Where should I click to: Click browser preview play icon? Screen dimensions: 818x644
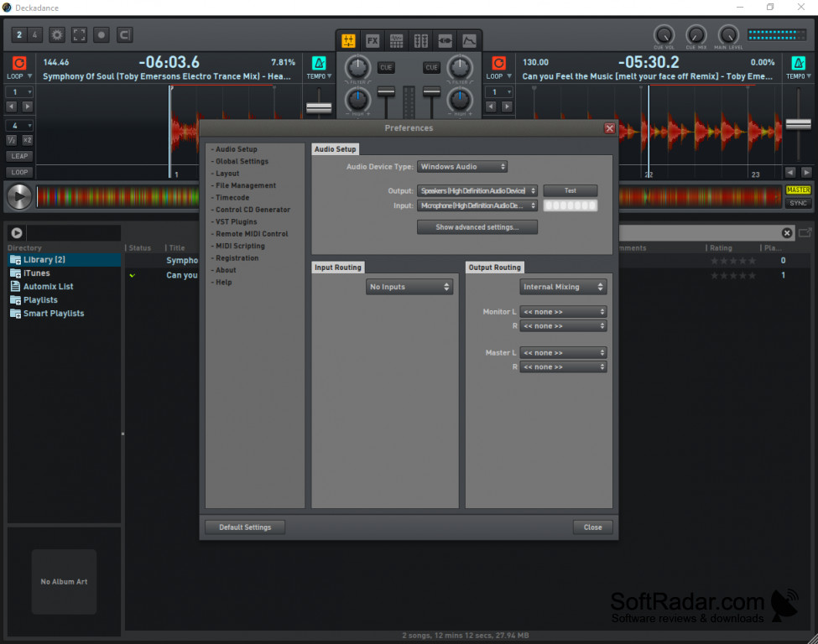[17, 232]
